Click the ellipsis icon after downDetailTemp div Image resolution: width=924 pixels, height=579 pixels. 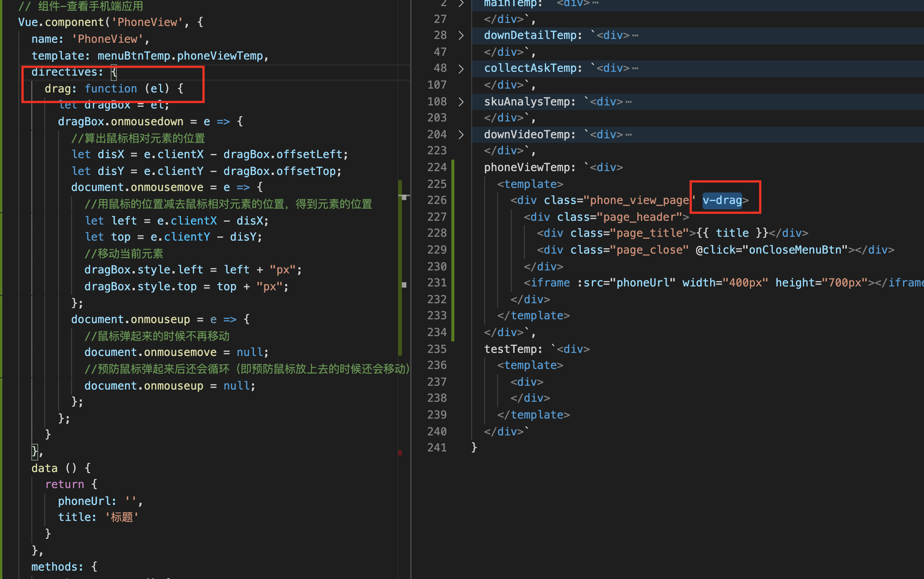(635, 36)
